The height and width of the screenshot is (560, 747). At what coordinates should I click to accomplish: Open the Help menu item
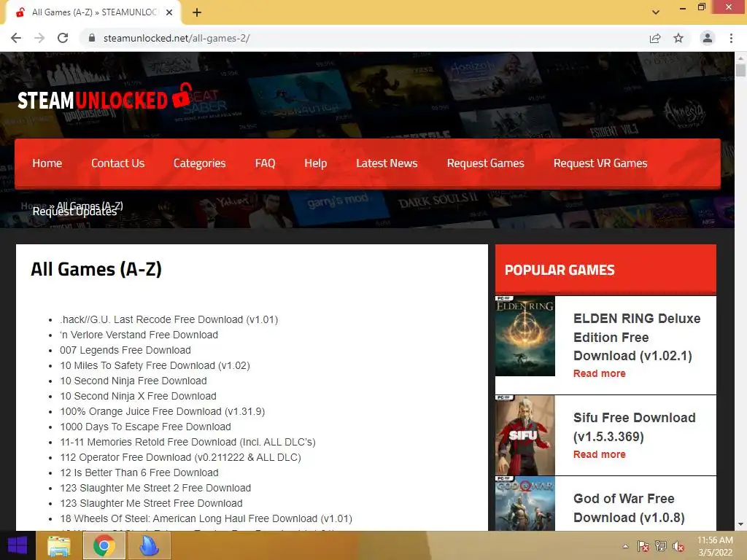(315, 163)
